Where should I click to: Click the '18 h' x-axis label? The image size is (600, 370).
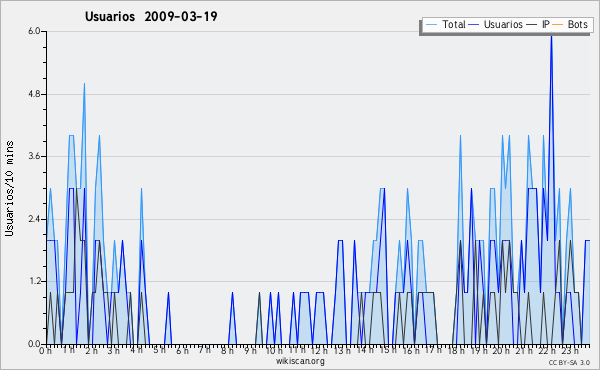pyautogui.click(x=456, y=350)
